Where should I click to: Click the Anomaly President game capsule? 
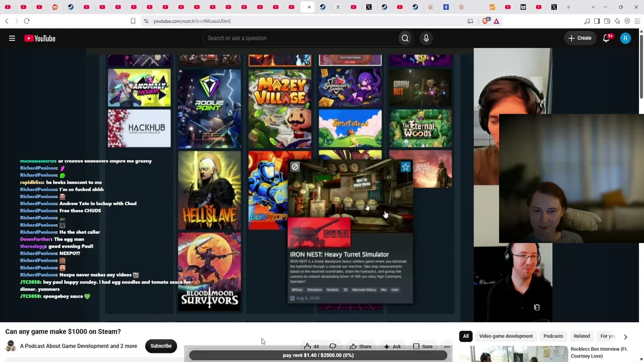click(x=139, y=88)
